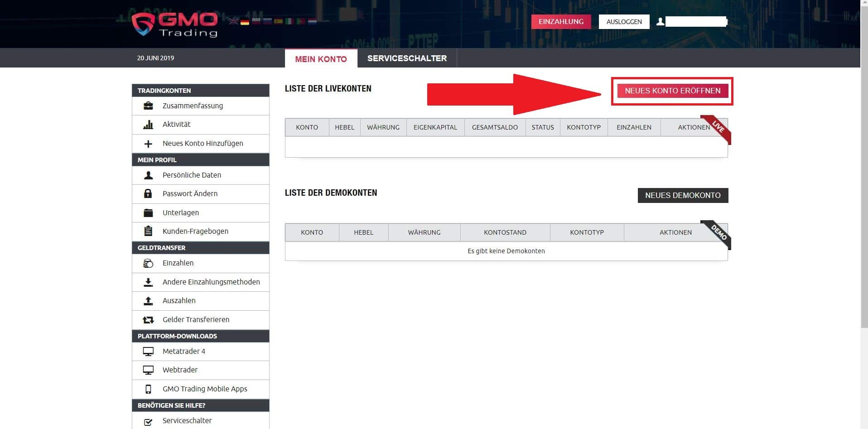The height and width of the screenshot is (429, 868).
Task: Click phone icon for GMO Trading Mobile Apps
Action: [148, 389]
